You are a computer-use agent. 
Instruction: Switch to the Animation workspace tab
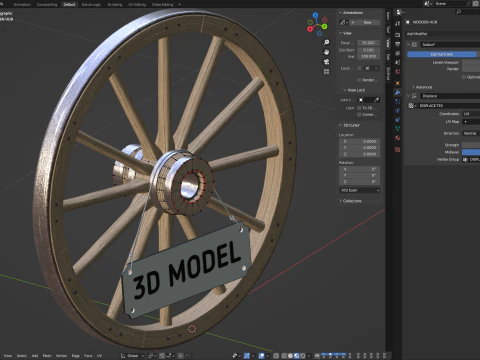coord(22,5)
